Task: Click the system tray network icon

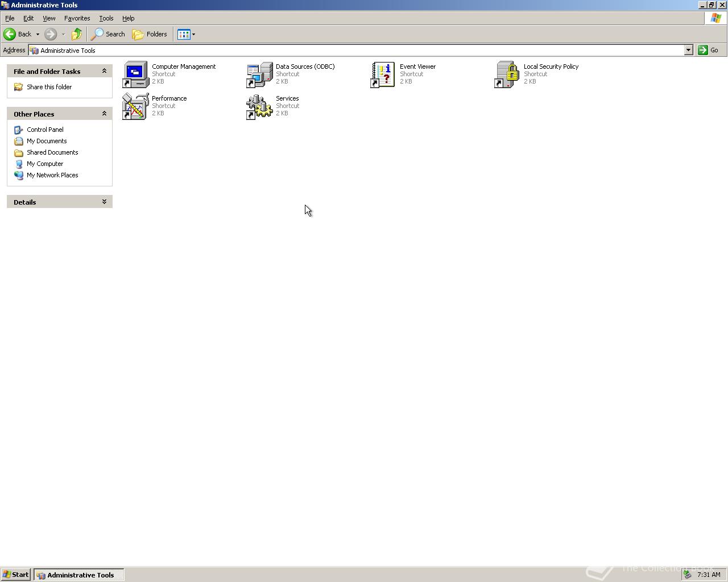Action: coord(688,575)
